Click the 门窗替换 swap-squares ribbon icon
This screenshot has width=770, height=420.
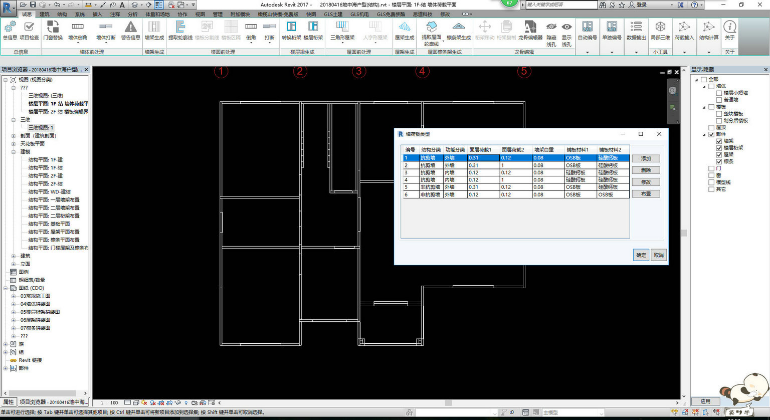click(x=53, y=27)
